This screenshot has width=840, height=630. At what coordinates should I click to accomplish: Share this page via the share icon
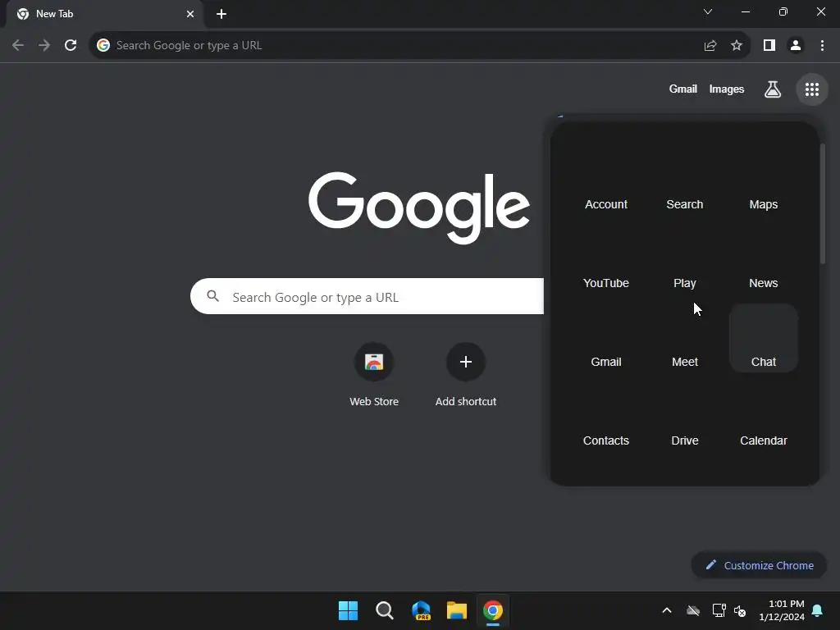(x=710, y=46)
